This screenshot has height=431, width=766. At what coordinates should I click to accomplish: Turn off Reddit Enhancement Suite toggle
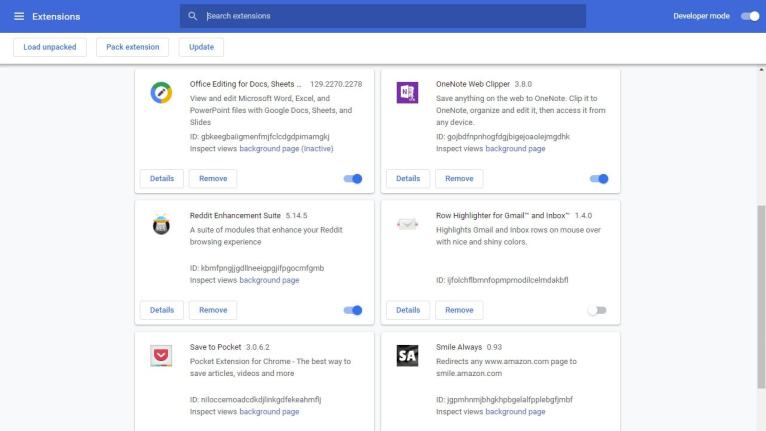[353, 310]
